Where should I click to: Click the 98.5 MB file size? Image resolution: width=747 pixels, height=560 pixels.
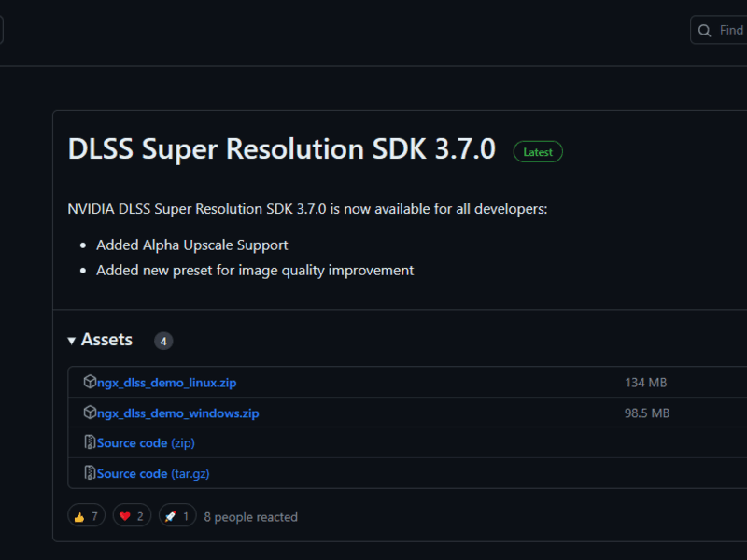tap(647, 413)
